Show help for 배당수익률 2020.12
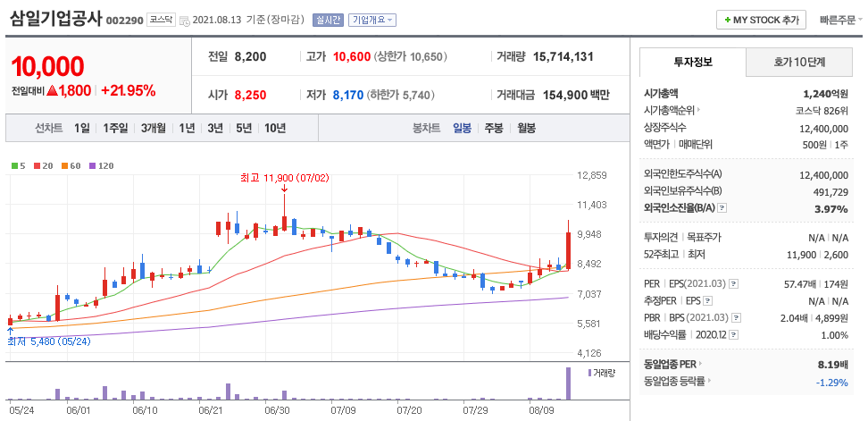The width and height of the screenshot is (868, 421). tap(733, 335)
